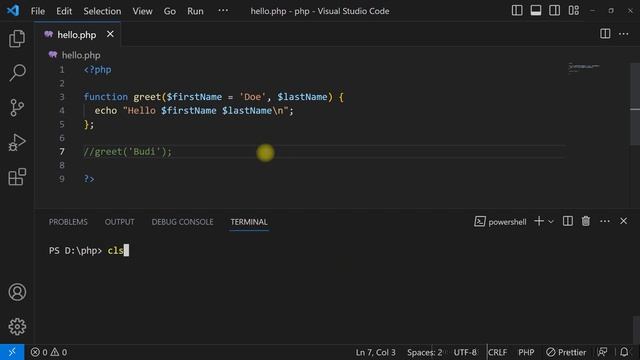Click the VS Code logo icon

(13, 11)
